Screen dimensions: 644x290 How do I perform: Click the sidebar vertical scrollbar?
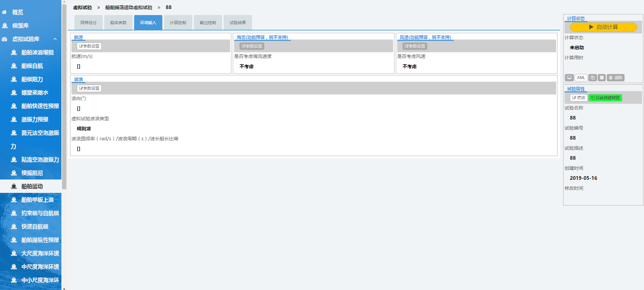click(64, 100)
